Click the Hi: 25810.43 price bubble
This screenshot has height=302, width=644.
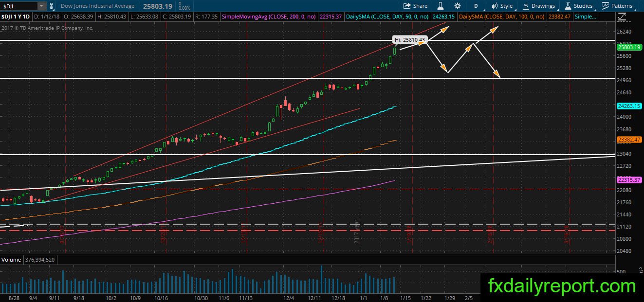click(x=411, y=40)
